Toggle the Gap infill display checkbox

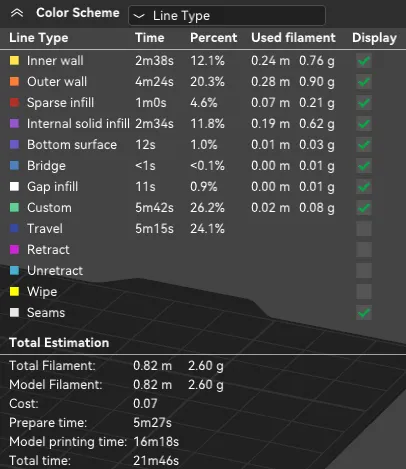tap(364, 187)
